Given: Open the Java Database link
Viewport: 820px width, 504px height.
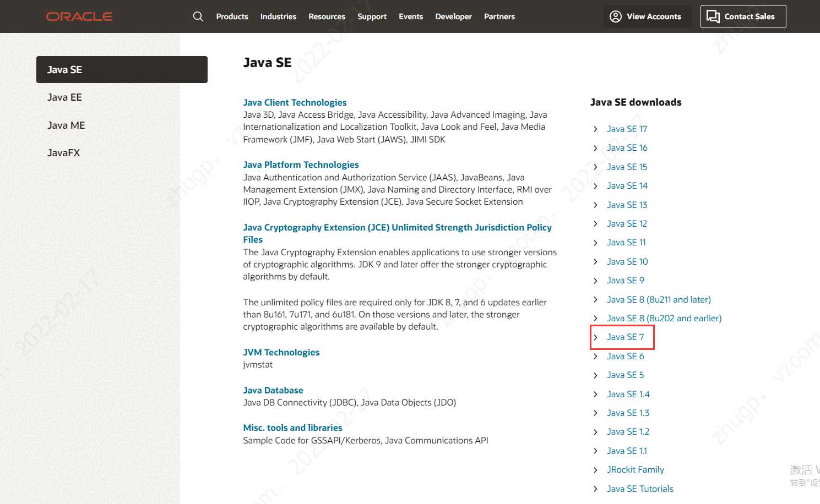Looking at the screenshot, I should (273, 390).
